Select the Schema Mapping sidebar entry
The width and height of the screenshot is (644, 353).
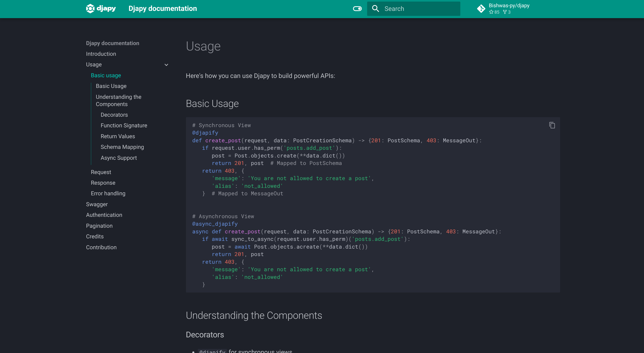[122, 147]
